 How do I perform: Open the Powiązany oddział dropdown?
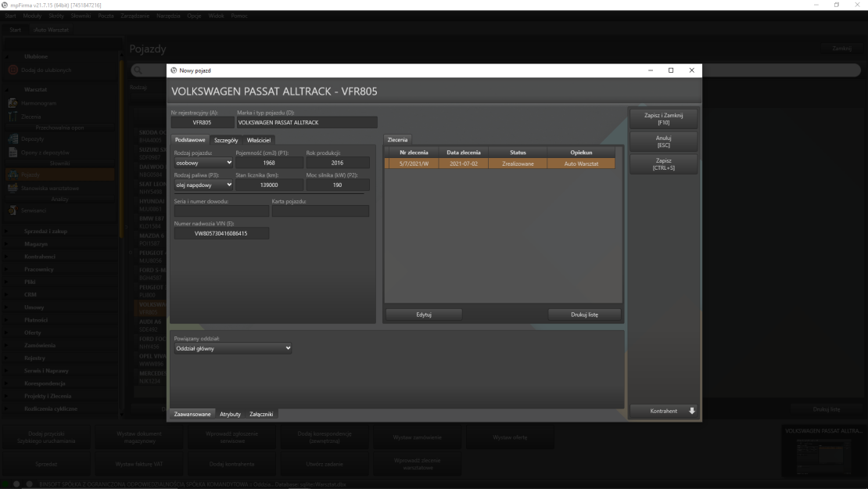tap(232, 348)
